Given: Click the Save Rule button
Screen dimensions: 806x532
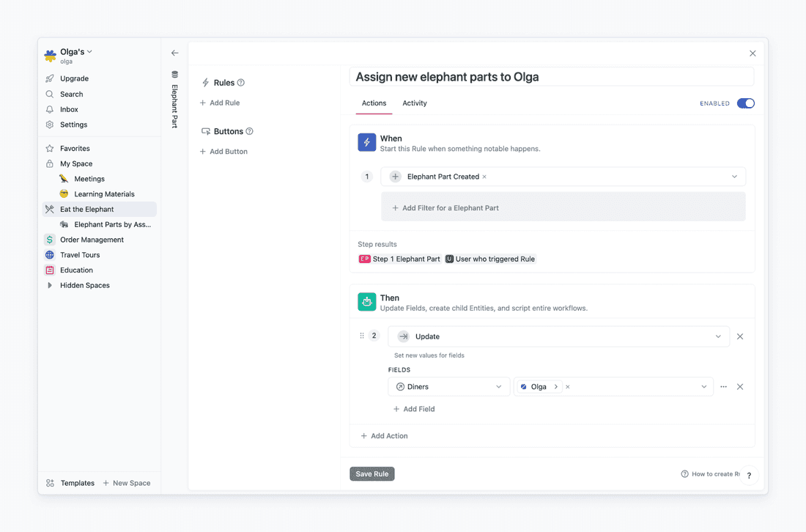Looking at the screenshot, I should click(x=371, y=473).
